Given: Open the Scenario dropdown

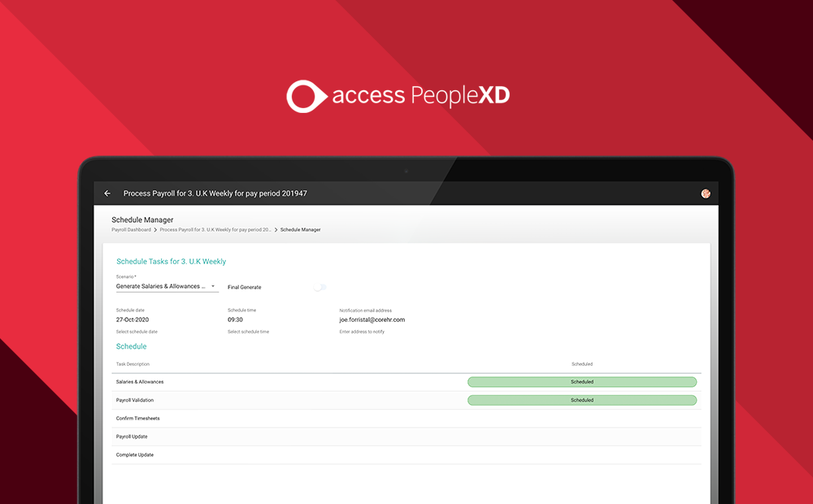Looking at the screenshot, I should pyautogui.click(x=167, y=286).
